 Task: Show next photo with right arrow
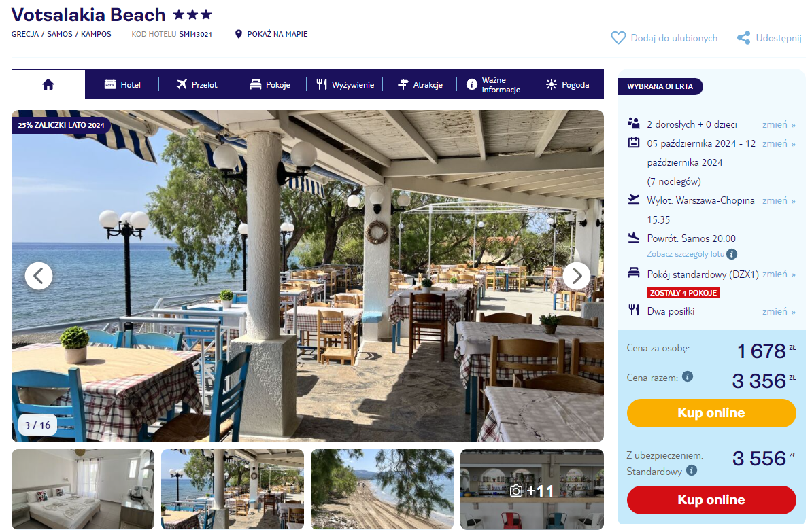(577, 276)
